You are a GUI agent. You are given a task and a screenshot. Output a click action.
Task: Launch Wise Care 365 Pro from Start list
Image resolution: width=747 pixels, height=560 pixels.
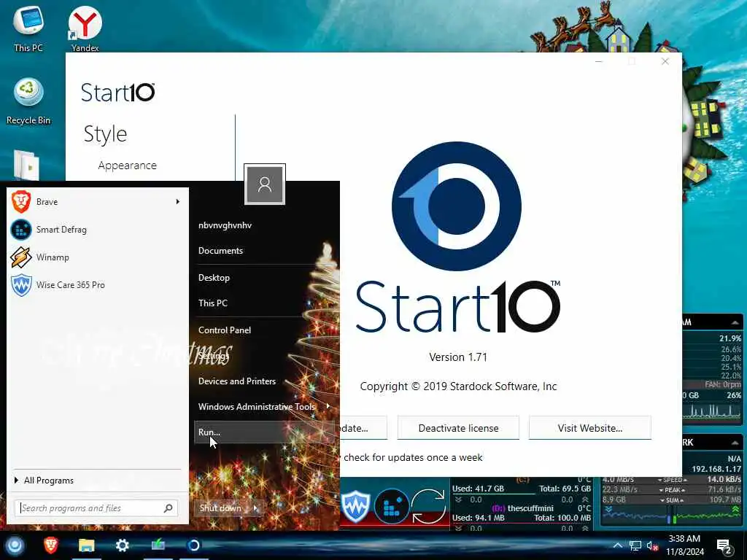(x=71, y=285)
